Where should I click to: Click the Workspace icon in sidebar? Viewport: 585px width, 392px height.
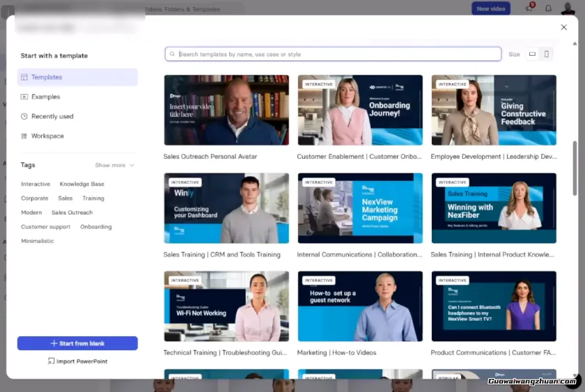(24, 136)
